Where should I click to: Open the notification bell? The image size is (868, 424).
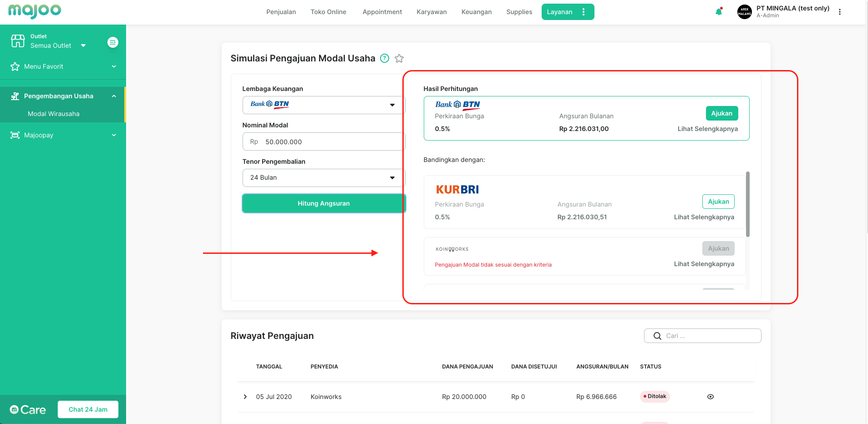(x=719, y=12)
